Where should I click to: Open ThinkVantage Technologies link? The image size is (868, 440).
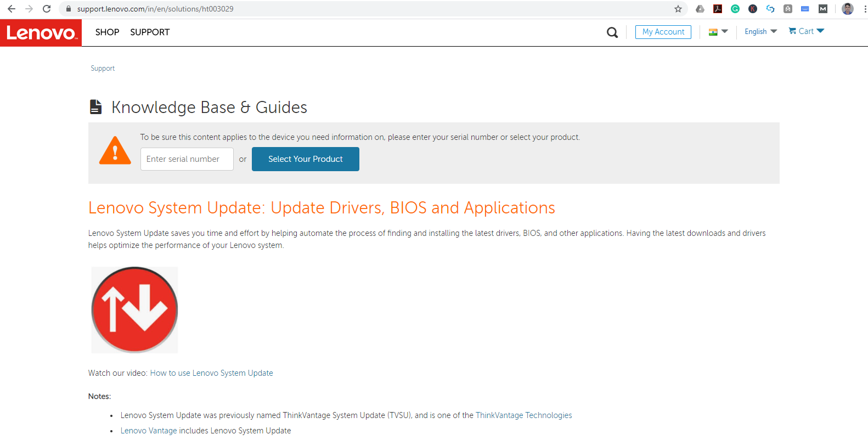click(x=524, y=415)
